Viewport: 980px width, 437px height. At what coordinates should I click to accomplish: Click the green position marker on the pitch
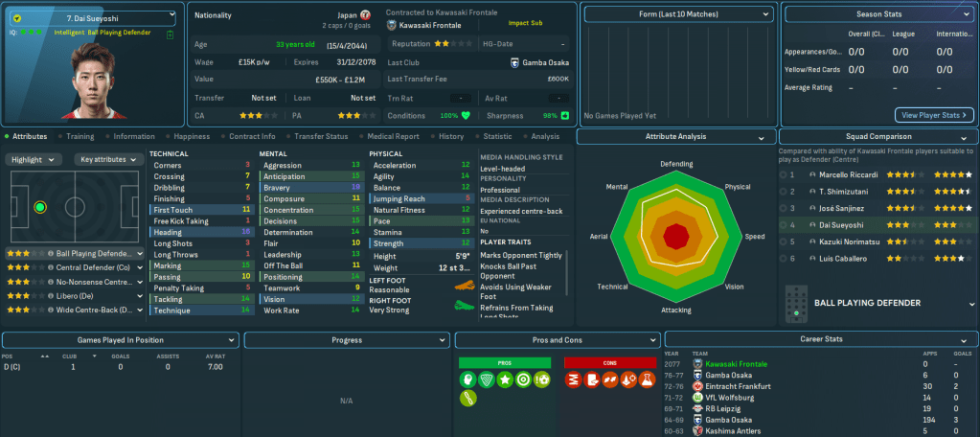(39, 206)
